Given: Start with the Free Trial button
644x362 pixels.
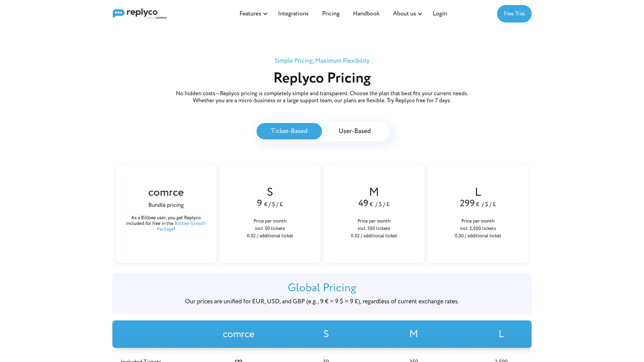Looking at the screenshot, I should point(514,14).
